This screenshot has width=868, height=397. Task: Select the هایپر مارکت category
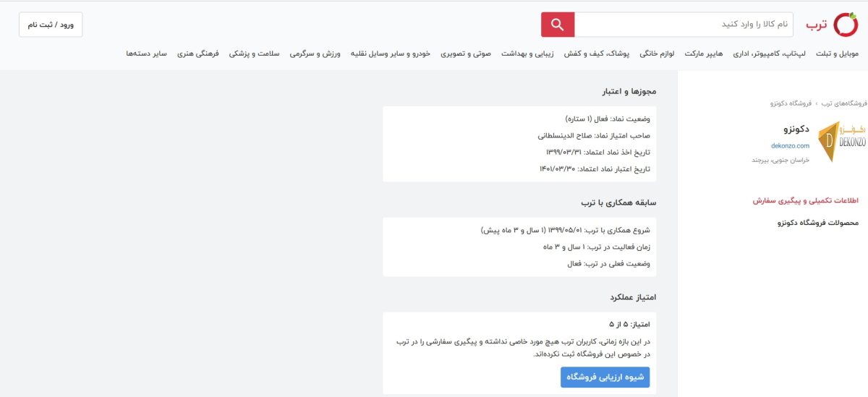tap(704, 54)
